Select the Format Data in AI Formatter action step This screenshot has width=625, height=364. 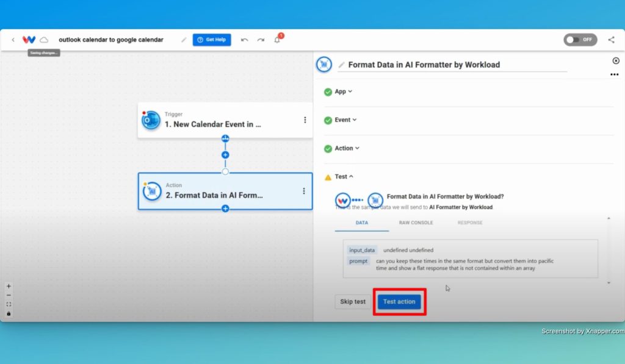click(225, 191)
